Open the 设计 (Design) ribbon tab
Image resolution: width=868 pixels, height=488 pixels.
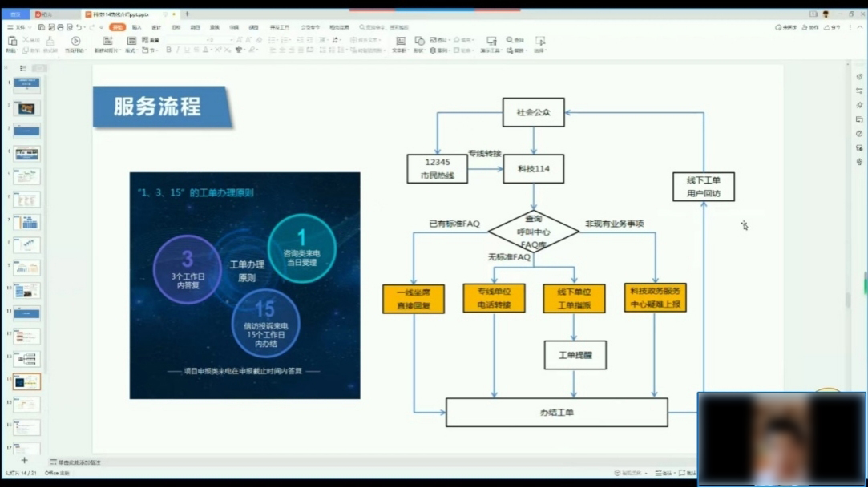coord(156,27)
